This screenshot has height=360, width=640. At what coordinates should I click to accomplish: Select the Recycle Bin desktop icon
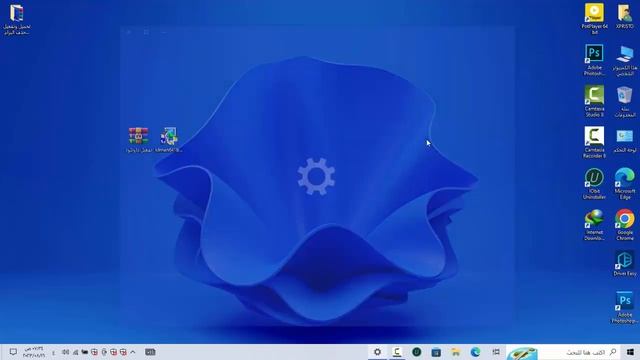(x=624, y=102)
